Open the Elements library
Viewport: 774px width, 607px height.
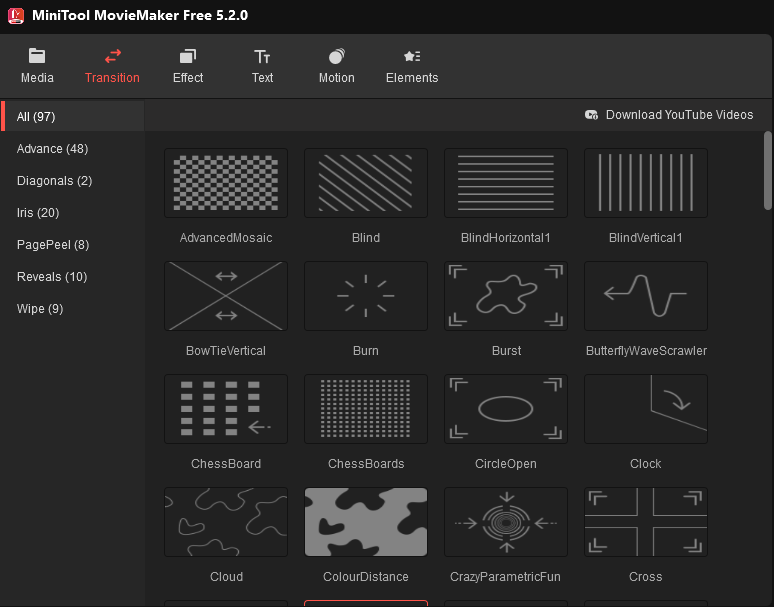411,66
